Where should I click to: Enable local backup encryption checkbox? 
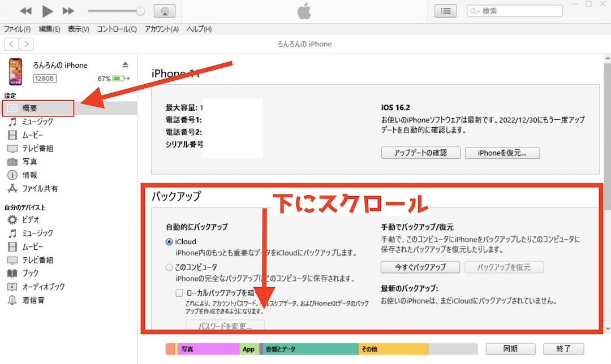click(x=179, y=293)
